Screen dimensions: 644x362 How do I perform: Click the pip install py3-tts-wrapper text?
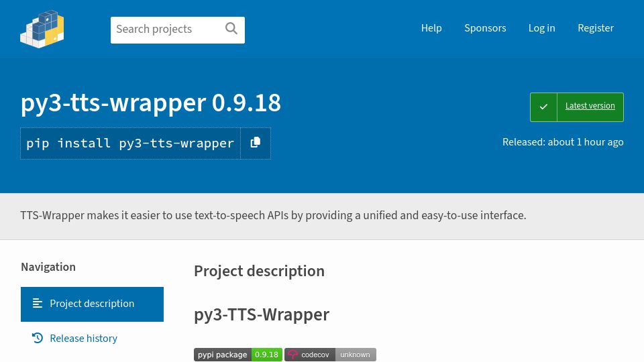[x=130, y=143]
